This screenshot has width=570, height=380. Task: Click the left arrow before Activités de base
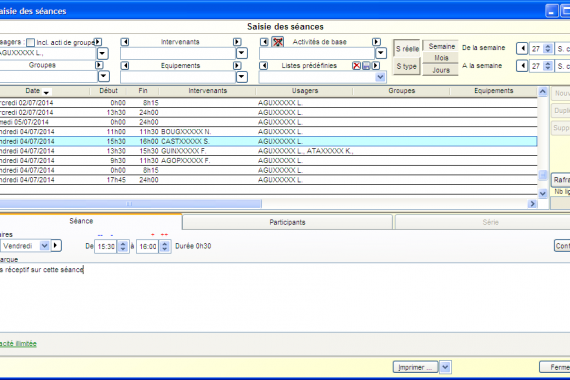click(x=264, y=42)
